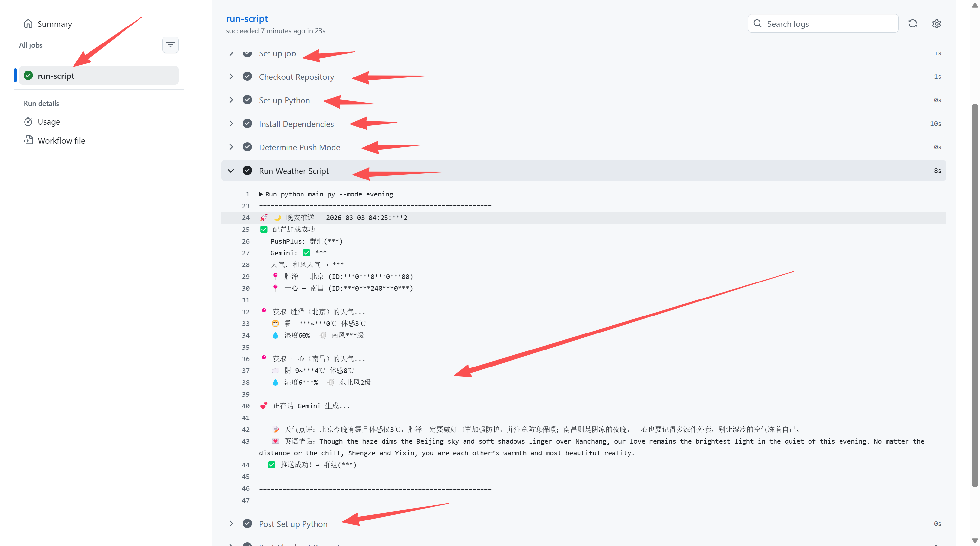The image size is (980, 546).
Task: Expand the Set up Python step
Action: click(231, 100)
